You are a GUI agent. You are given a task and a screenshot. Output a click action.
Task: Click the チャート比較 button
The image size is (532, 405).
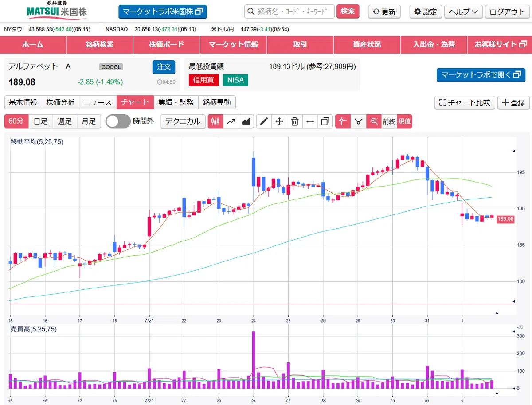pyautogui.click(x=465, y=102)
